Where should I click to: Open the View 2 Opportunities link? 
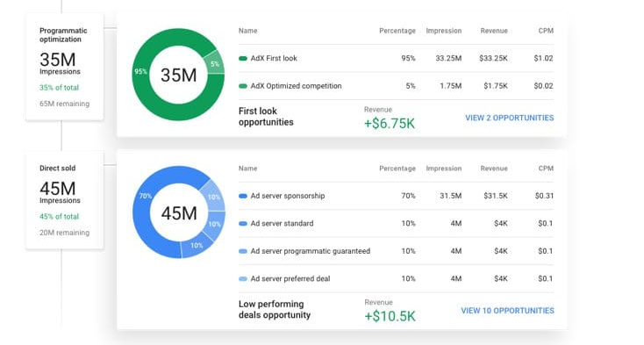click(x=509, y=118)
